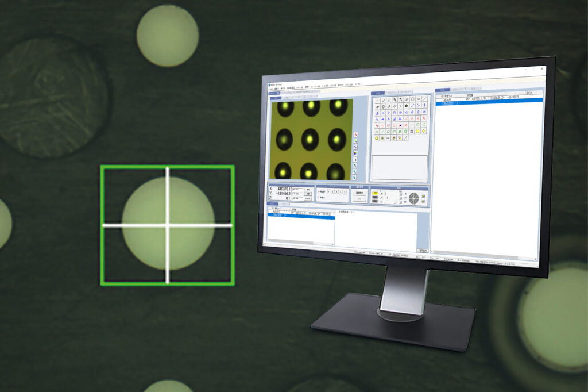Click the dot tool at the palette's top-left
This screenshot has height=392, width=588.
coord(377,99)
